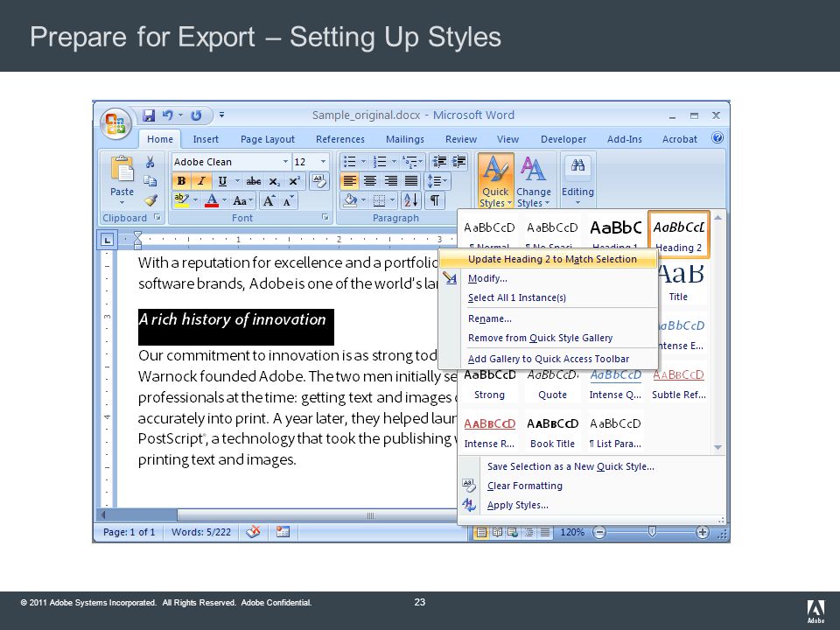Zoom in with plus button

coord(703,533)
